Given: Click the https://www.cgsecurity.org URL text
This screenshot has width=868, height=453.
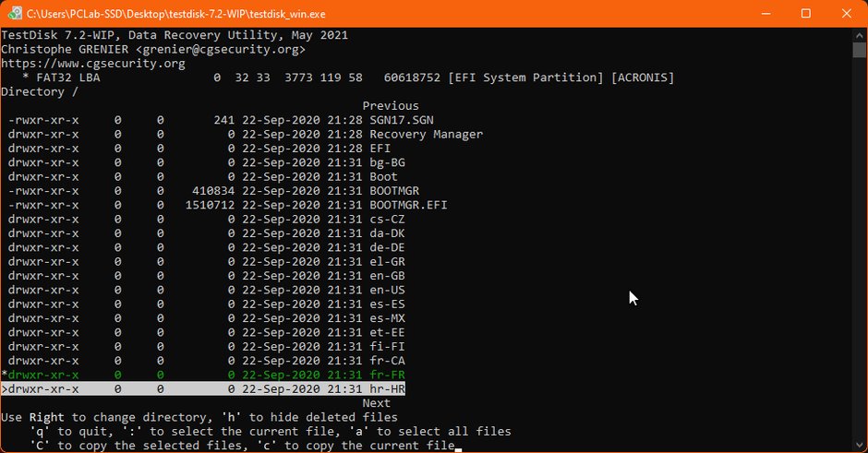Looking at the screenshot, I should [93, 63].
